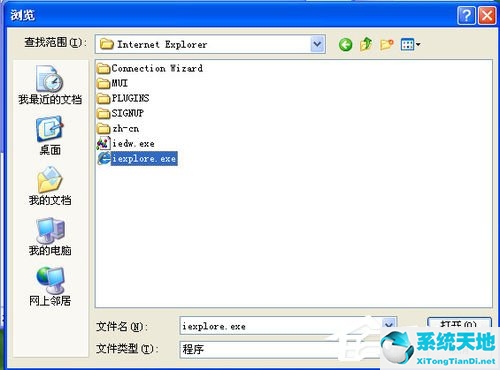The image size is (500, 370).
Task: Select the zh-cn folder
Action: (118, 128)
